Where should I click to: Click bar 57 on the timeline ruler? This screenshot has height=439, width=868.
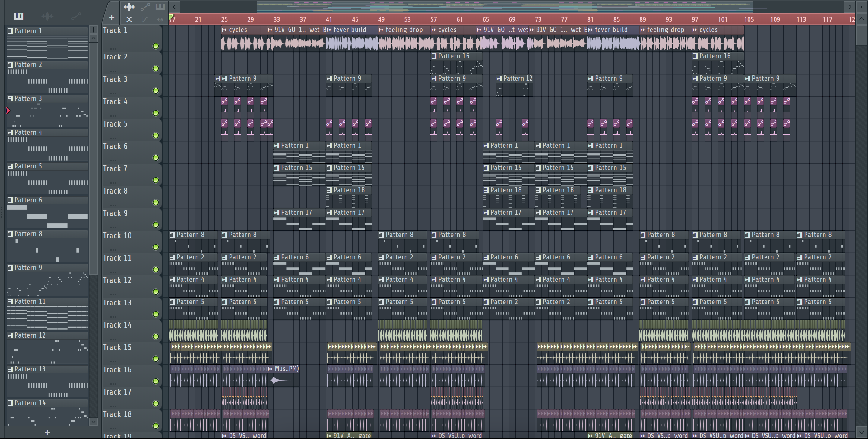434,19
